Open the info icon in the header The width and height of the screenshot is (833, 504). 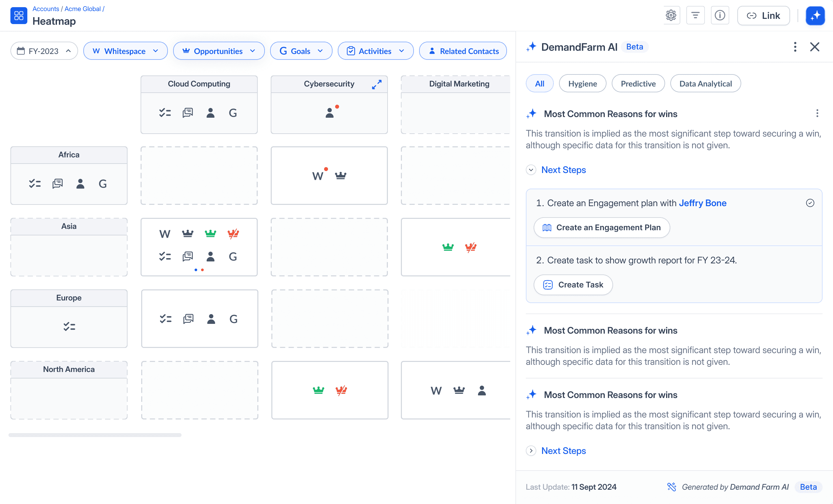click(x=720, y=16)
